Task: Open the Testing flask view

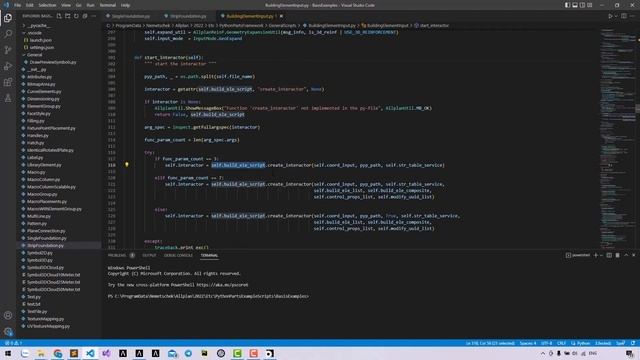Action: pyautogui.click(x=8, y=98)
